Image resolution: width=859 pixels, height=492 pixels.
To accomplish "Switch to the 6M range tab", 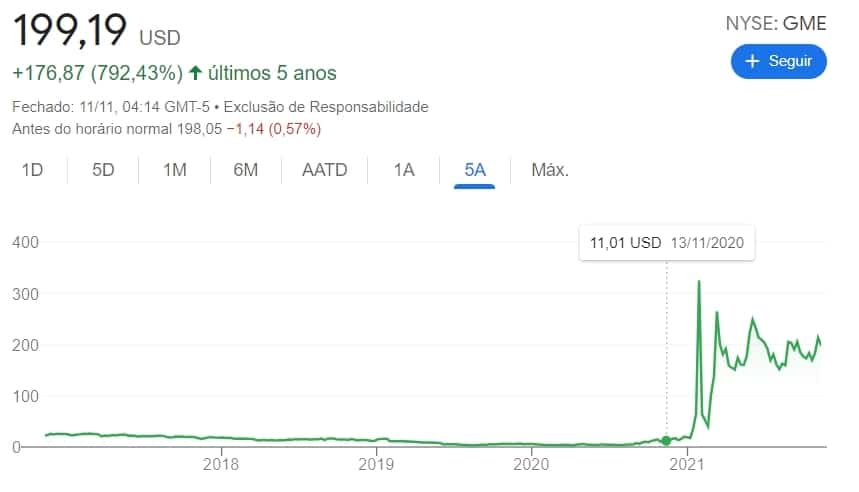I will pos(245,170).
